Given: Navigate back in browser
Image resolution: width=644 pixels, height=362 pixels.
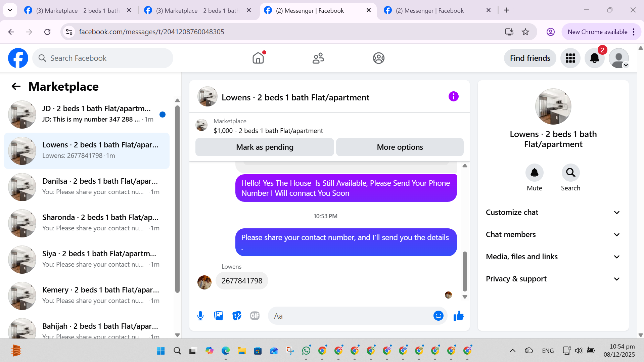Looking at the screenshot, I should [11, 32].
